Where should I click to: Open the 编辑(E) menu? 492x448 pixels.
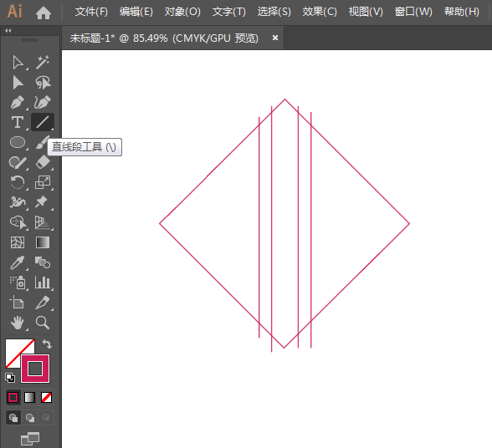pos(136,12)
